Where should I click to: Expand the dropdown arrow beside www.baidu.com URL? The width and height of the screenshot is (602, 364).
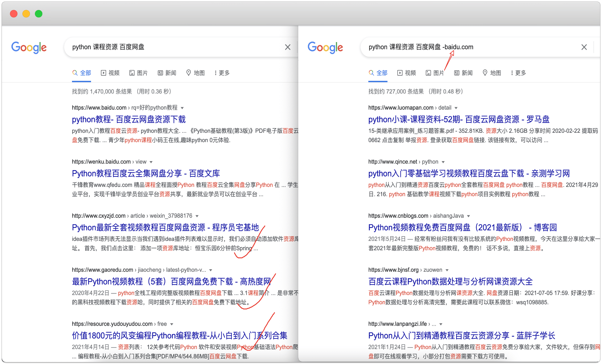point(182,108)
